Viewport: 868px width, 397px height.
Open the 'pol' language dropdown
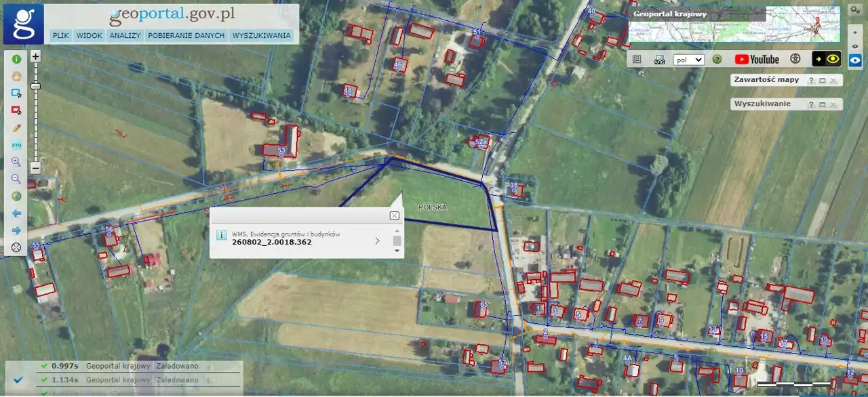coord(688,60)
